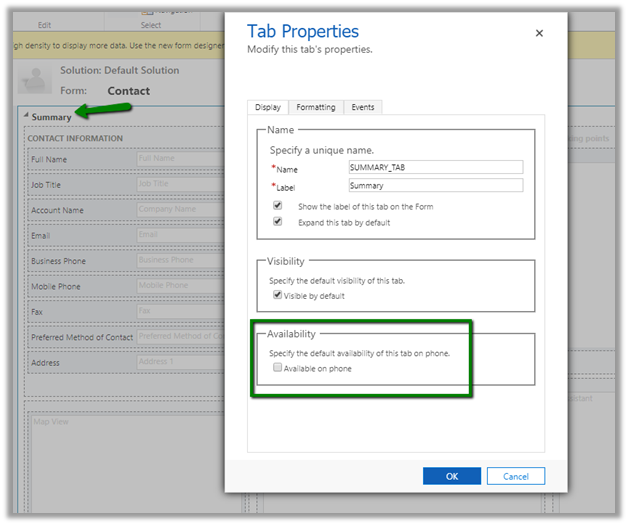Switch to the Formatting tab

315,107
